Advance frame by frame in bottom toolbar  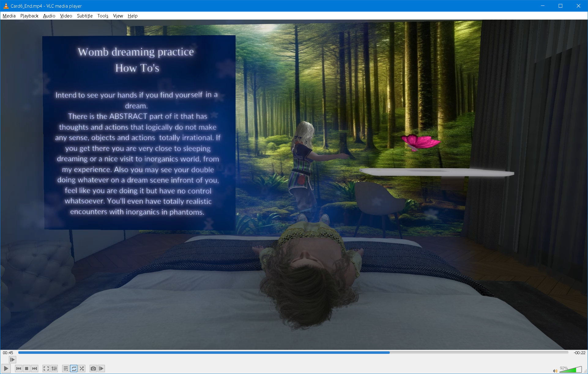pos(101,368)
